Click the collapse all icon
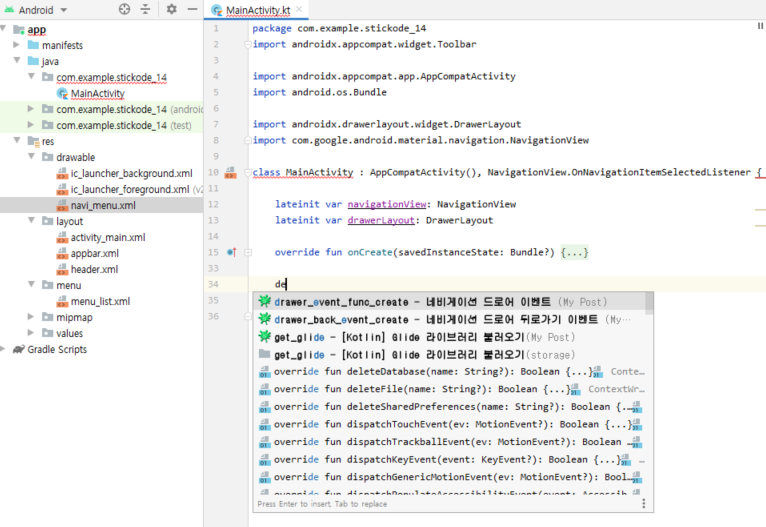The height and width of the screenshot is (527, 766). (145, 9)
